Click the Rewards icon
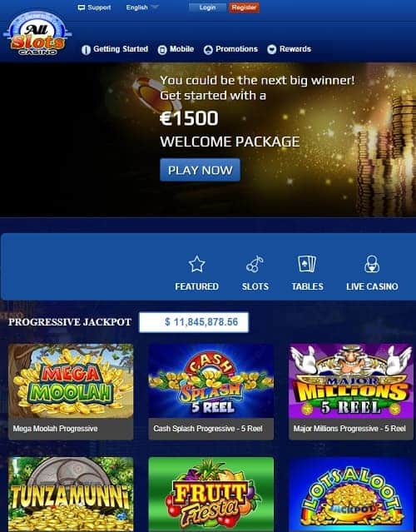This screenshot has height=532, width=416. [271, 49]
